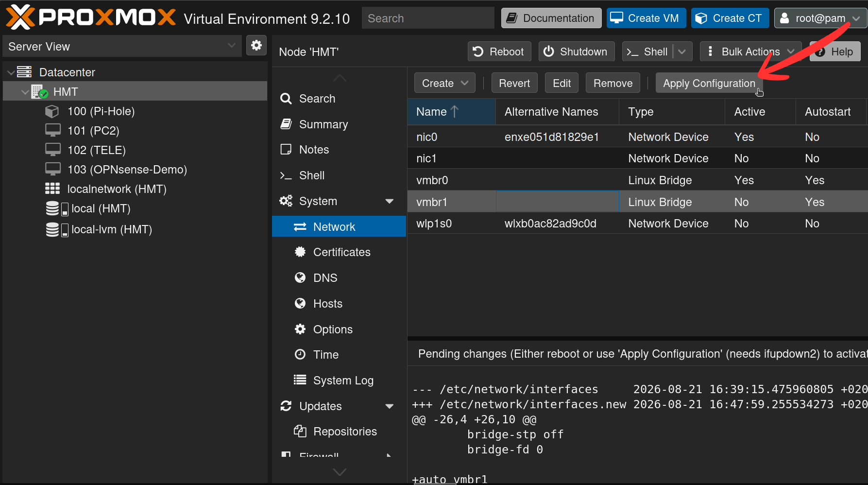Open the Repositories menu item
Screen dimensions: 868x485
339,432
